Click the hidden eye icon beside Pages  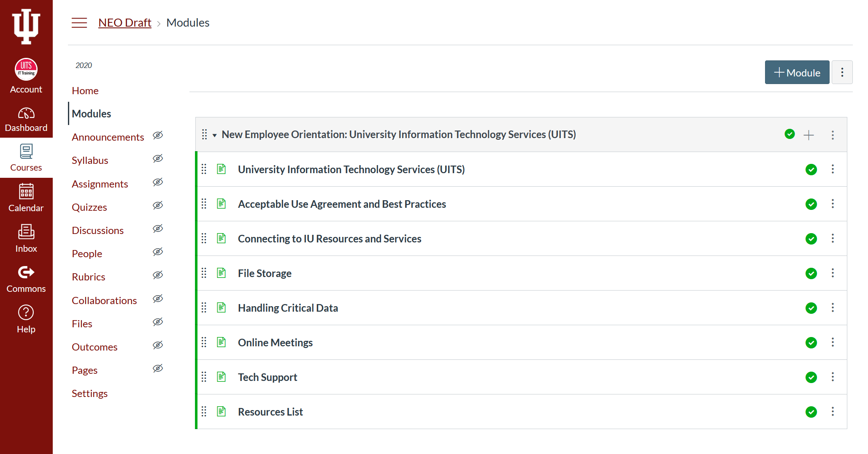point(158,368)
